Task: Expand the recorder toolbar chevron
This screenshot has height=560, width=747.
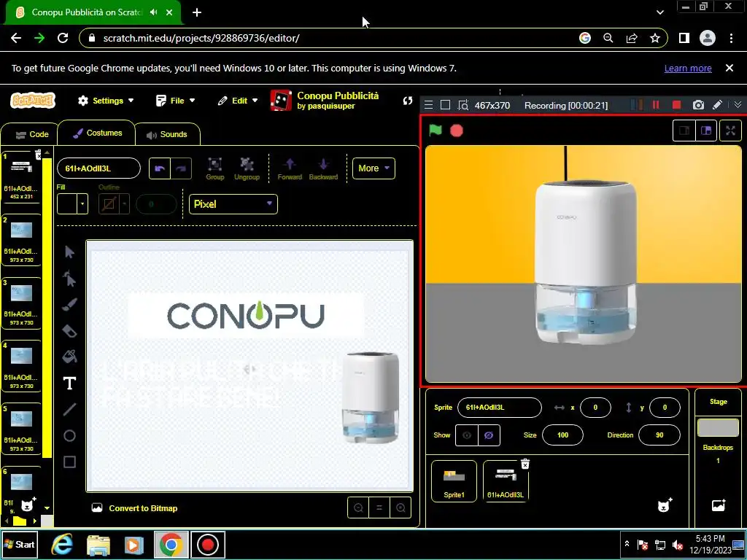Action: click(738, 105)
